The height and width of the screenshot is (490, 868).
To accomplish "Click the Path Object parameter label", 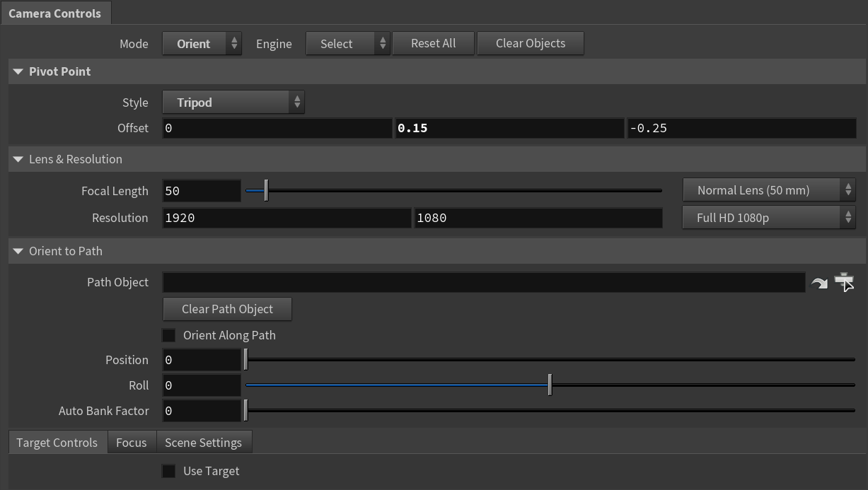I will (117, 282).
